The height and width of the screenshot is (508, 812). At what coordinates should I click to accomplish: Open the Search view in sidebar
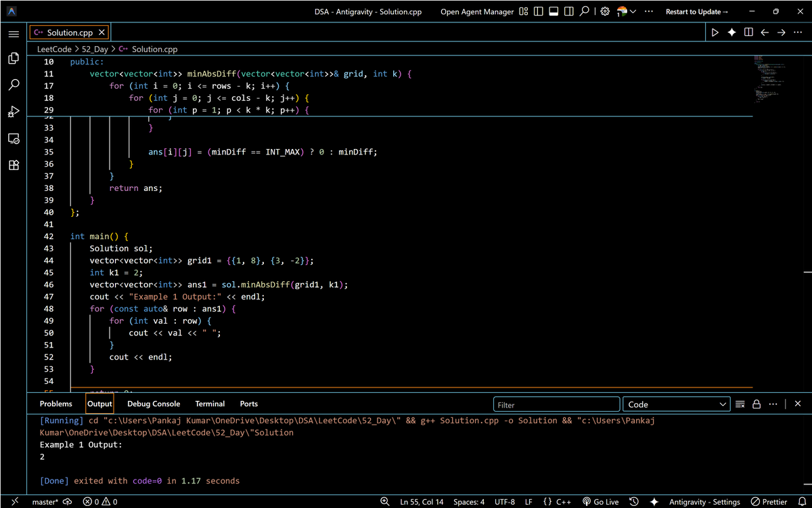pos(14,85)
